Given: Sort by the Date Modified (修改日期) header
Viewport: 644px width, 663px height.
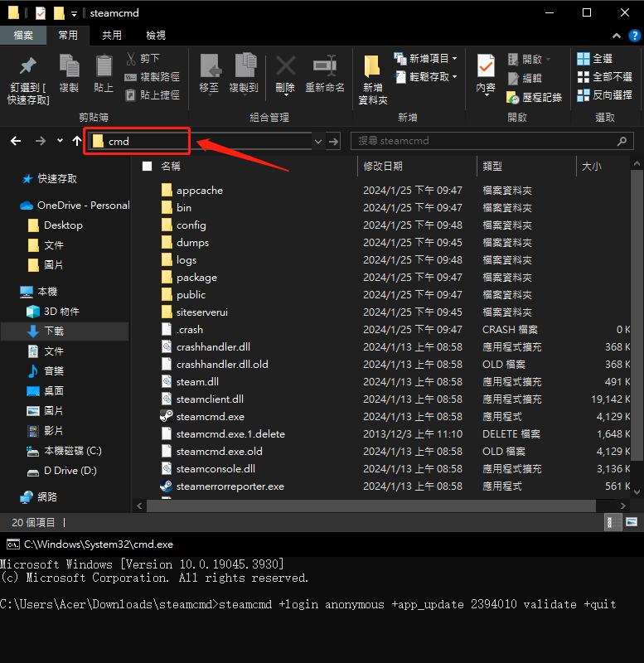Looking at the screenshot, I should coord(383,167).
